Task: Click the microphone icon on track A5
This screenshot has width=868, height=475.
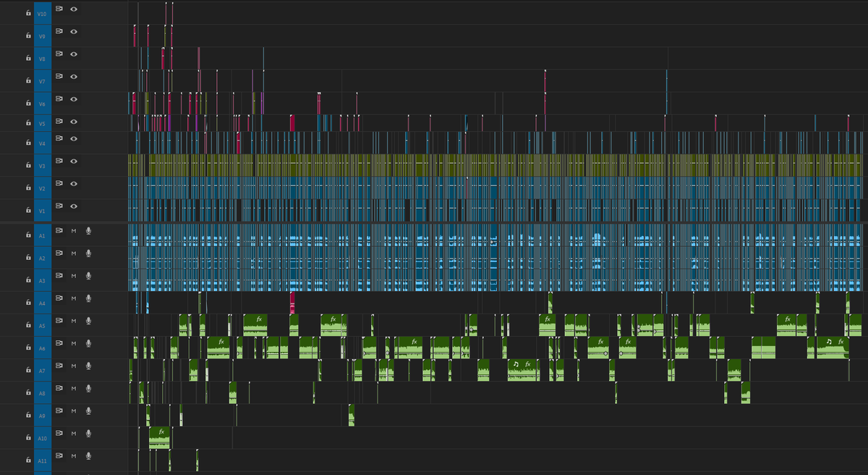Action: 88,320
